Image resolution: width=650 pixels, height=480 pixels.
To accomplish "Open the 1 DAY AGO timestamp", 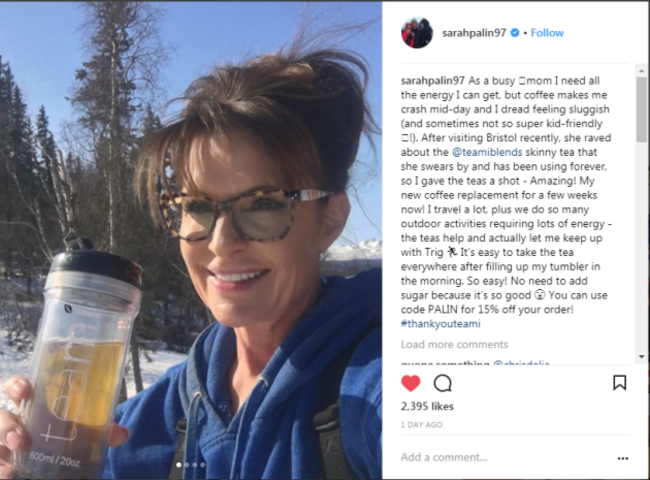I will 422,425.
